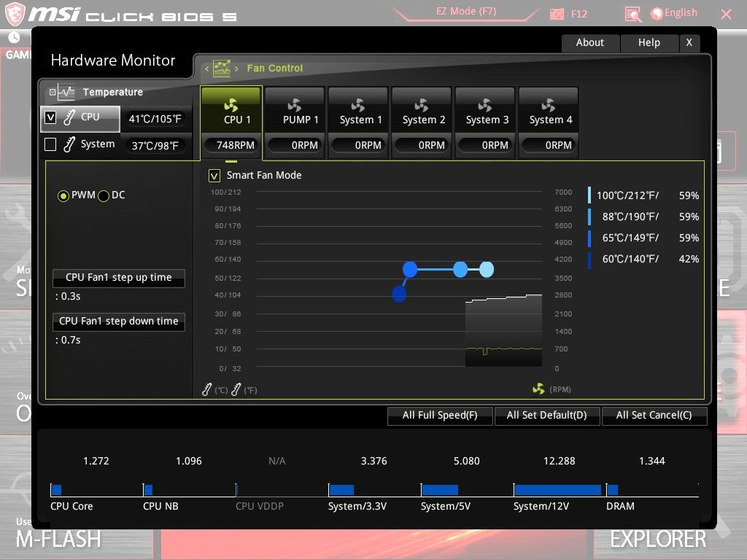Screen dimensions: 747x560
Task: Click the 748RPM reading for CPU 1
Action: click(x=231, y=145)
